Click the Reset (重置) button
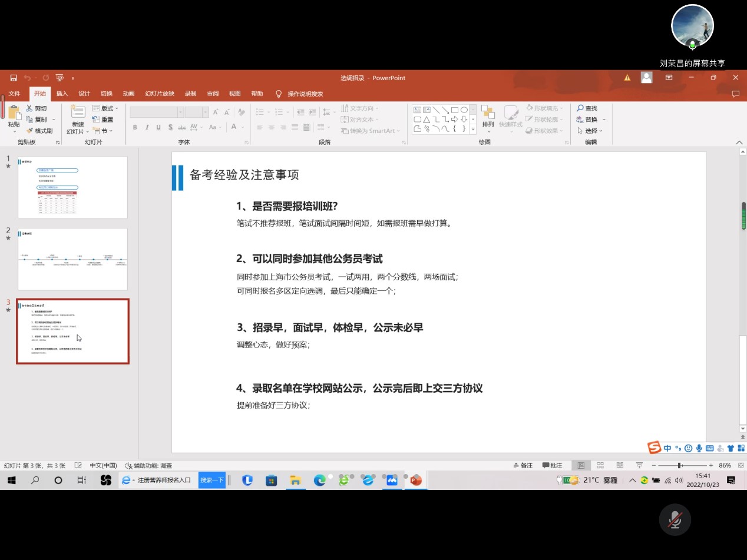This screenshot has height=560, width=747. point(103,120)
